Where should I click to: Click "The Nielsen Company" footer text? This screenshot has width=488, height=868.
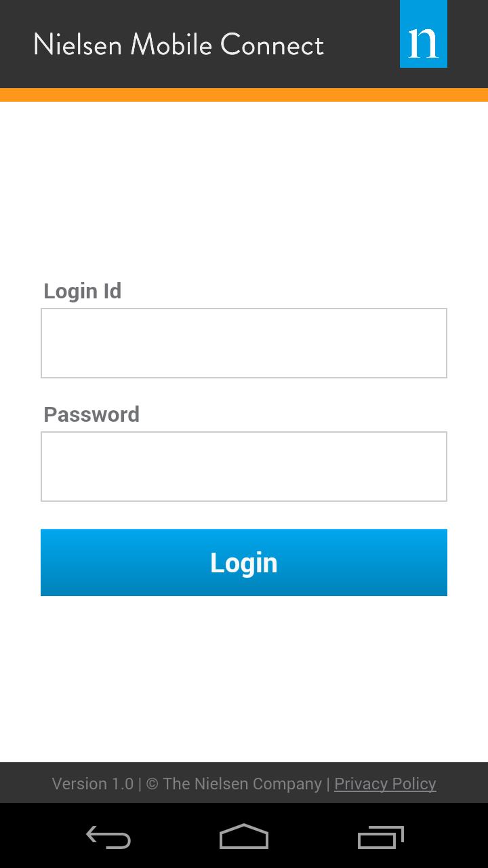tap(243, 784)
